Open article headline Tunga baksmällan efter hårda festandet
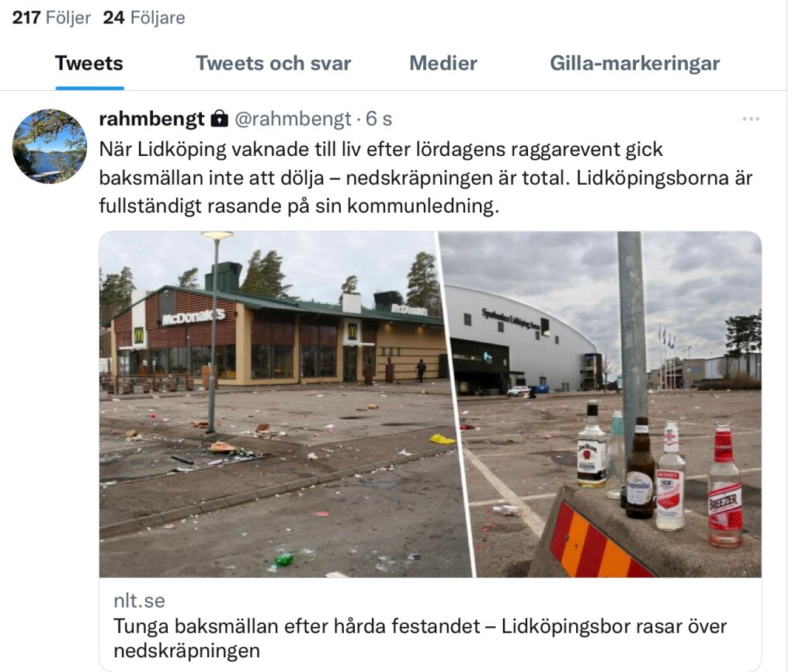The width and height of the screenshot is (795, 672). coord(420,638)
